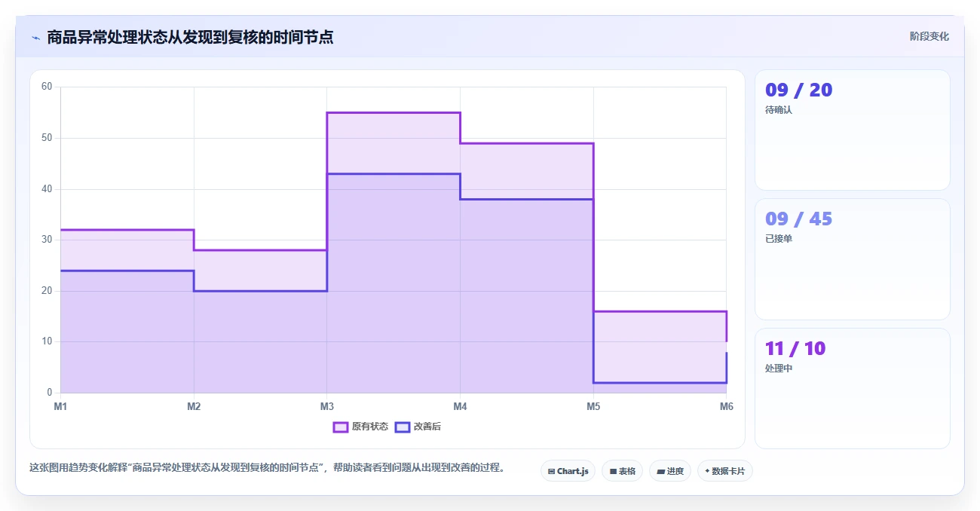
Task: Select the 进度 chip
Action: point(669,471)
